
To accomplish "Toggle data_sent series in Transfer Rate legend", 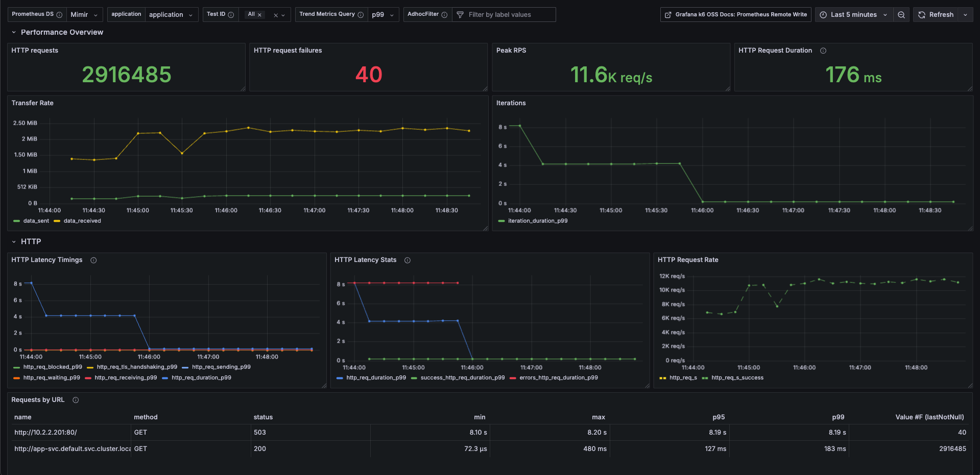I will click(36, 221).
